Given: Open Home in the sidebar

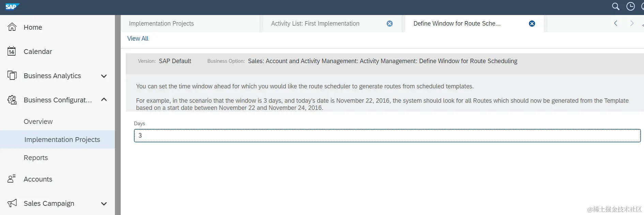Looking at the screenshot, I should (33, 27).
